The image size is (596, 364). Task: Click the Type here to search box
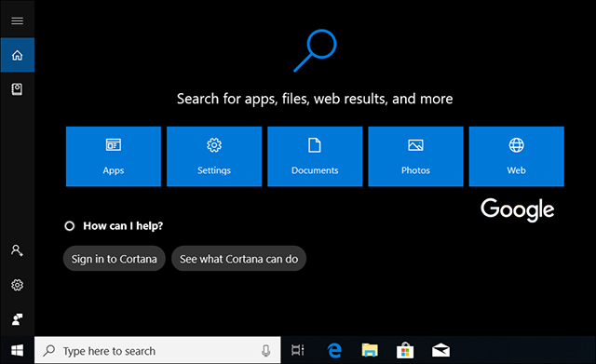[x=157, y=350]
